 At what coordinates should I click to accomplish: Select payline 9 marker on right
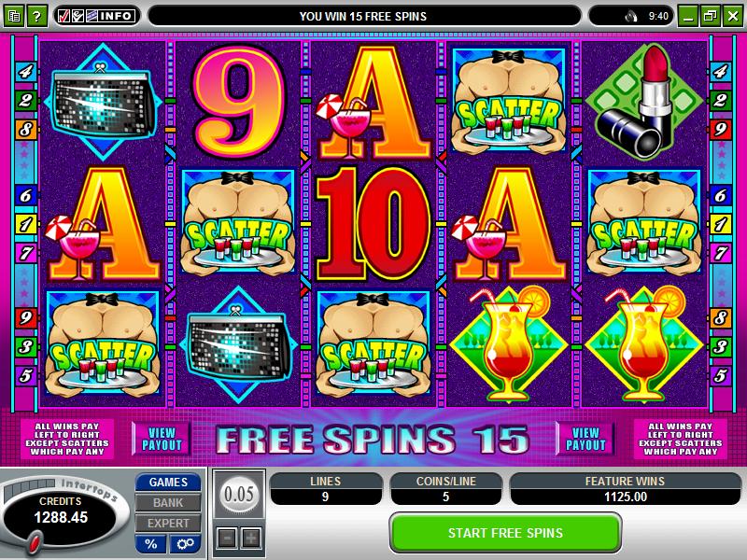pos(720,129)
